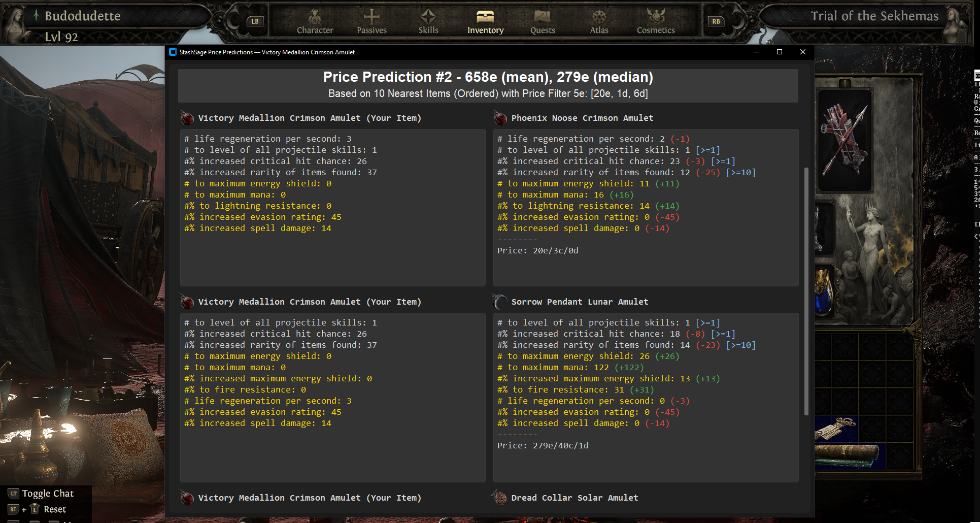Maximize the StashSage Price Predictions window
Viewport: 980px width, 523px height.
pos(780,52)
